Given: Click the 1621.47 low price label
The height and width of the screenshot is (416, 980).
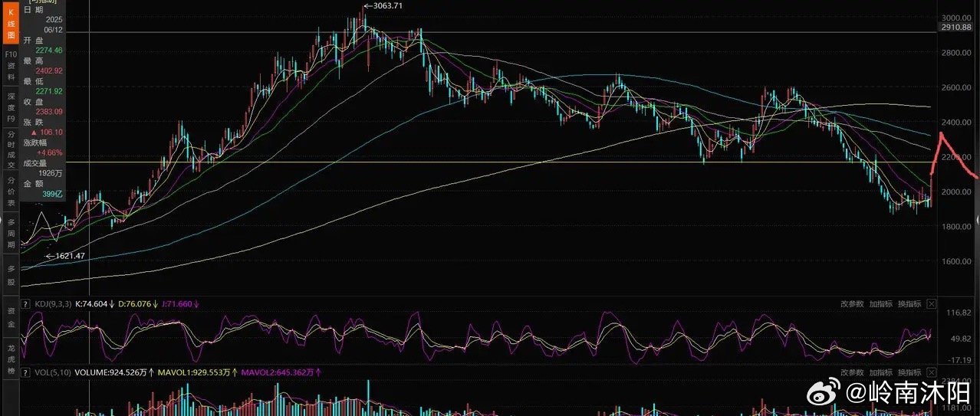Looking at the screenshot, I should click(x=68, y=255).
